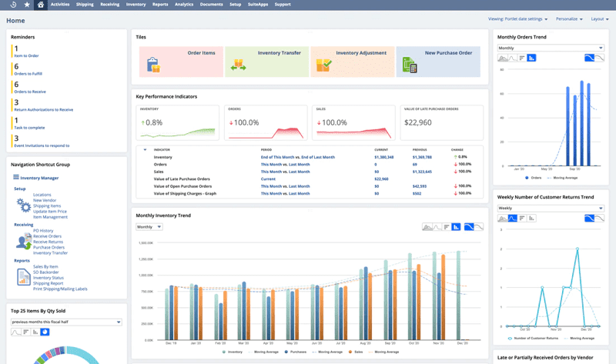Open the Personalize dropdown
616x364 pixels.
(569, 18)
